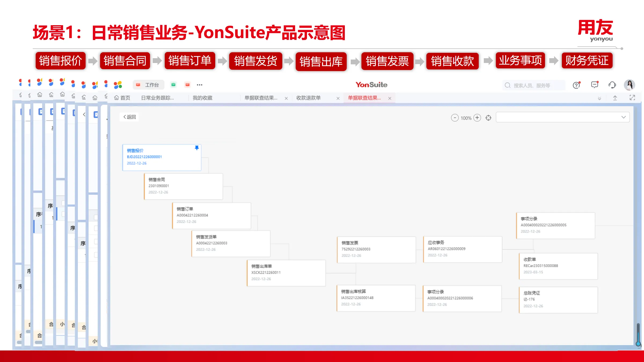Click the zoom out minus icon
Image resolution: width=644 pixels, height=362 pixels.
pos(455,118)
